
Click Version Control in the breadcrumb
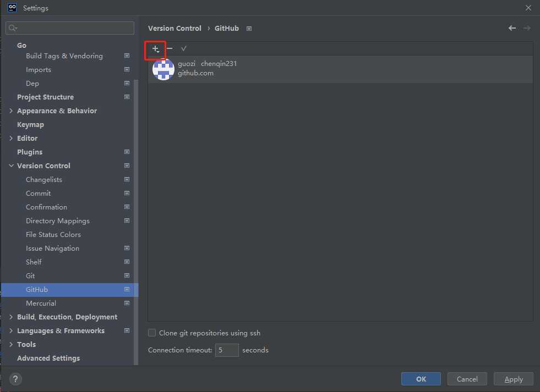tap(174, 28)
